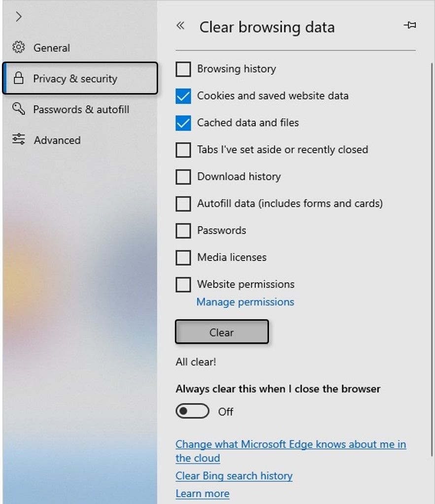Viewport: 435px width, 504px height.
Task: Click the General gear icon
Action: click(x=19, y=47)
